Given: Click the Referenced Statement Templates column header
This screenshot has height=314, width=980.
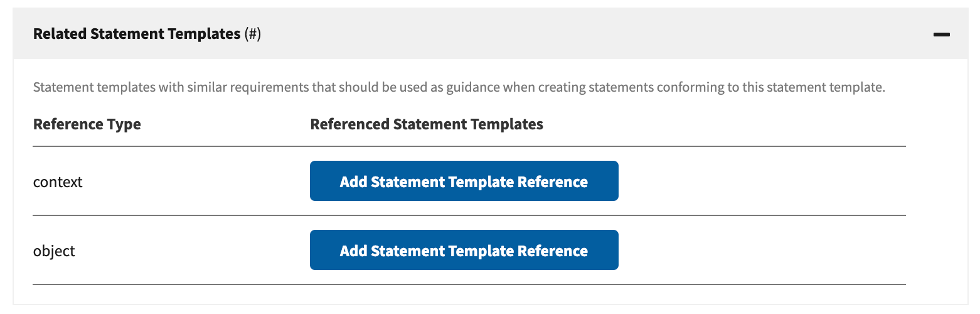Looking at the screenshot, I should point(427,124).
